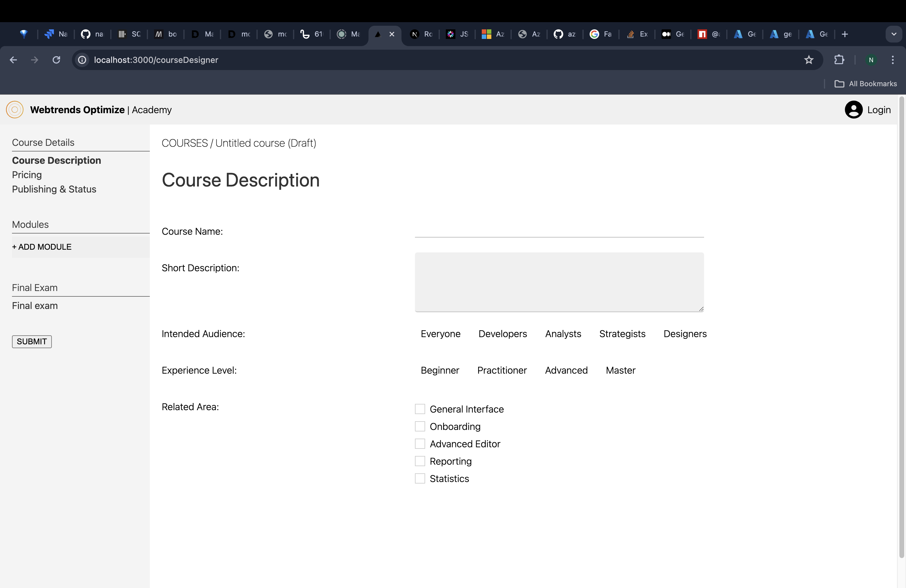Image resolution: width=906 pixels, height=588 pixels.
Task: Open a new browser tab with plus
Action: [x=845, y=34]
